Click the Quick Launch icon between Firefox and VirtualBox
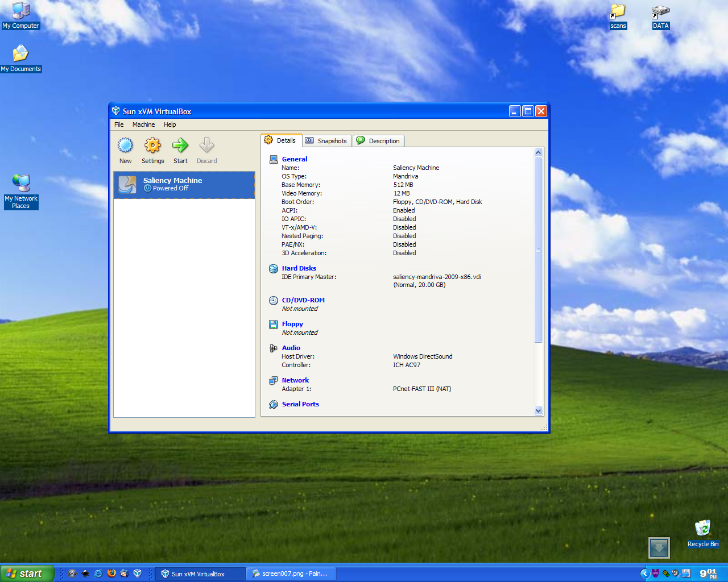This screenshot has height=582, width=728. point(124,573)
